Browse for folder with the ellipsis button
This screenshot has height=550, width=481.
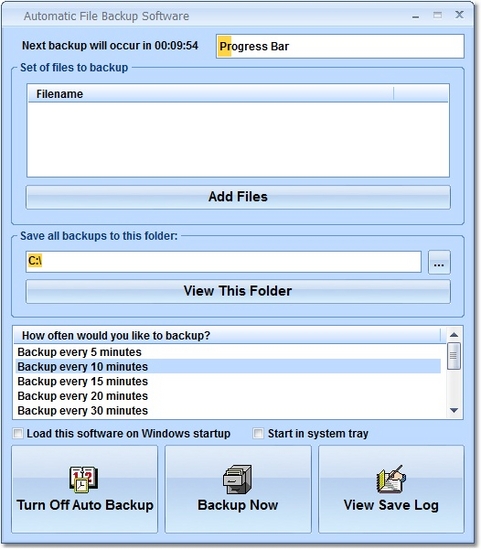[439, 262]
